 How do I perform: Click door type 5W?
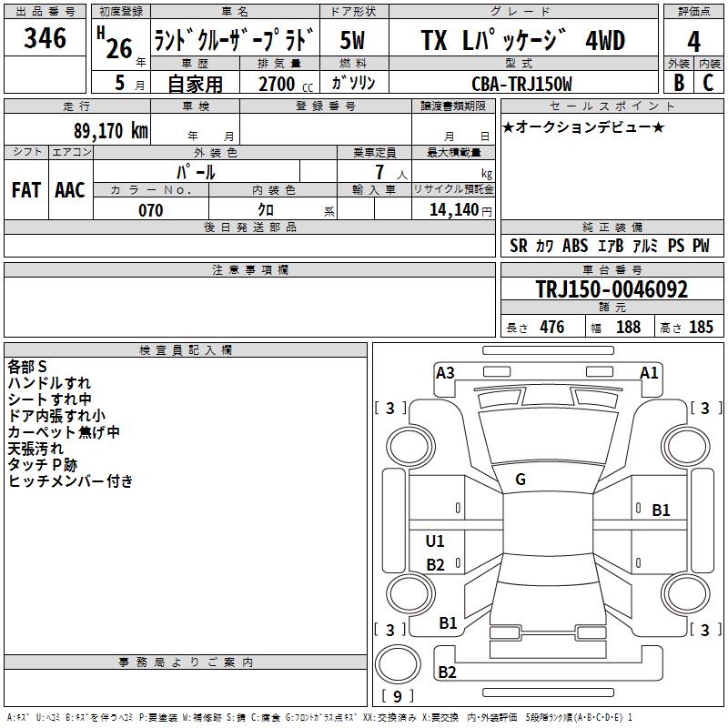tap(352, 40)
